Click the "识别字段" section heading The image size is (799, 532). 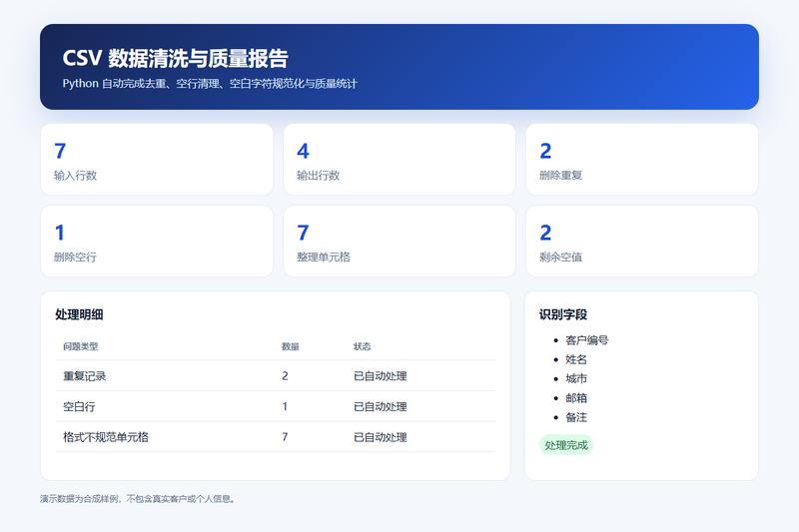[x=563, y=314]
